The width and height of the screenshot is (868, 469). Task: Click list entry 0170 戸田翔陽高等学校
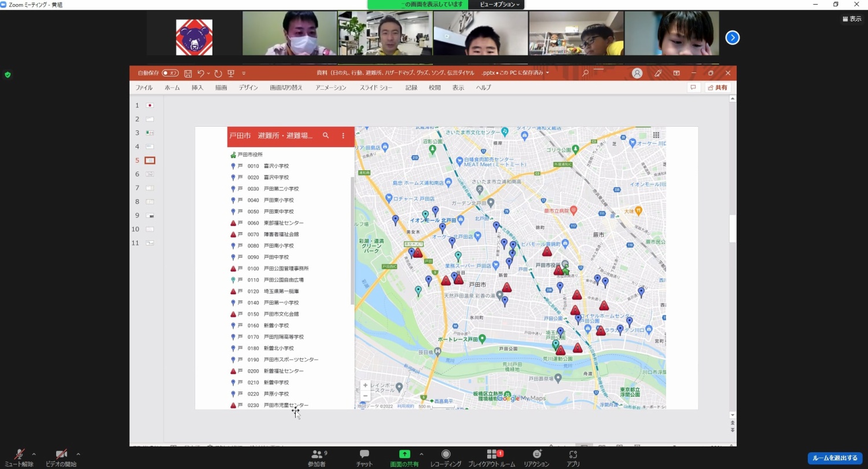[267, 337]
